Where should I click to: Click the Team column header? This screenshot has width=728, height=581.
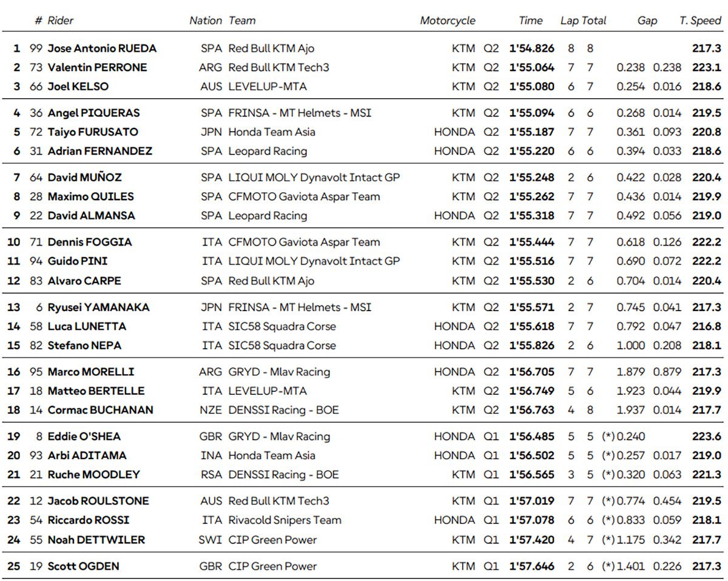pyautogui.click(x=242, y=21)
